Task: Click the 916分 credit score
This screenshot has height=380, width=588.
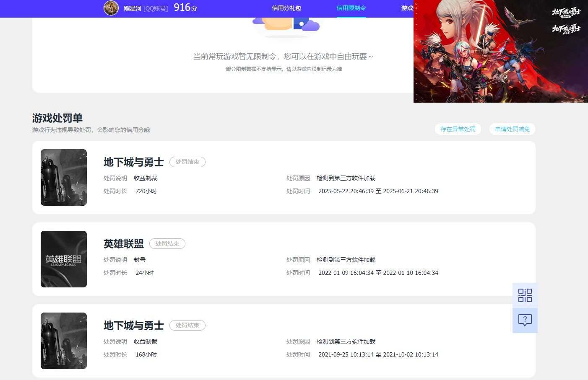Action: (x=185, y=8)
